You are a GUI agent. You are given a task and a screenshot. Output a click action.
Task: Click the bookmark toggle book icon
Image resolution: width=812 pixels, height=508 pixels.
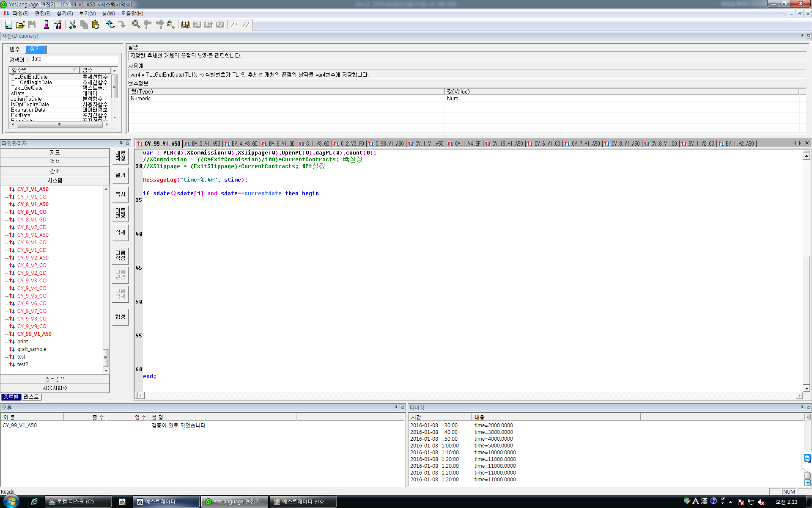tap(185, 25)
